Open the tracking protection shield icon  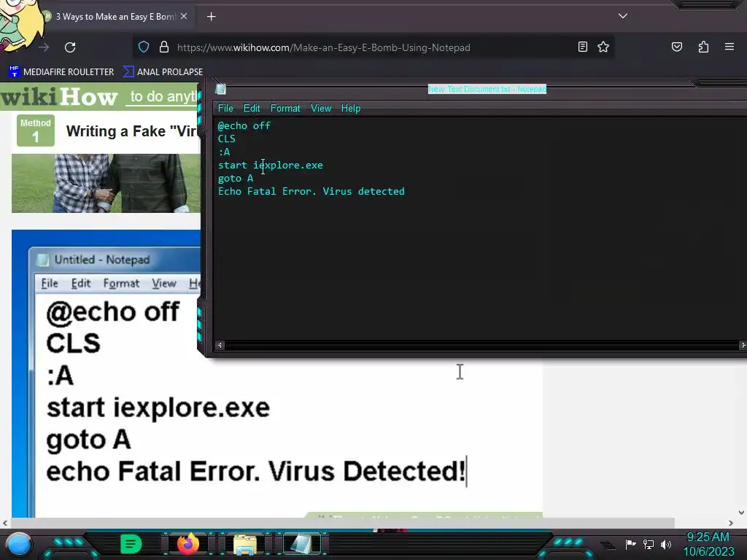(144, 47)
